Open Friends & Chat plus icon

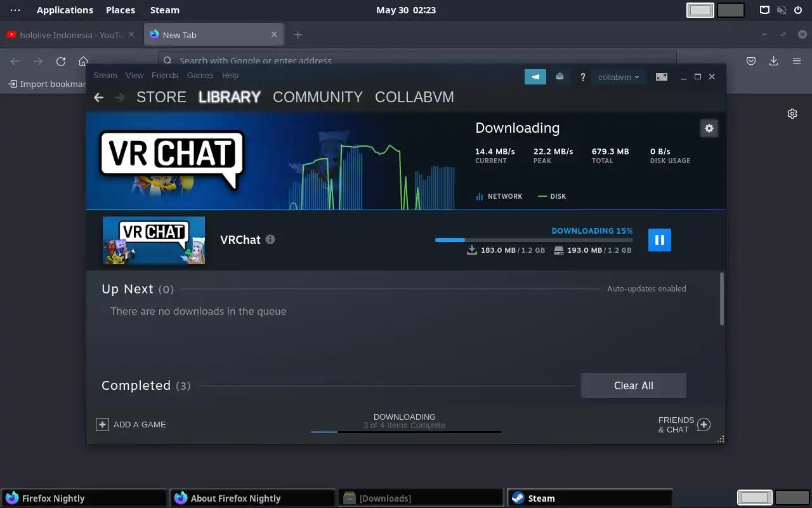pos(704,425)
